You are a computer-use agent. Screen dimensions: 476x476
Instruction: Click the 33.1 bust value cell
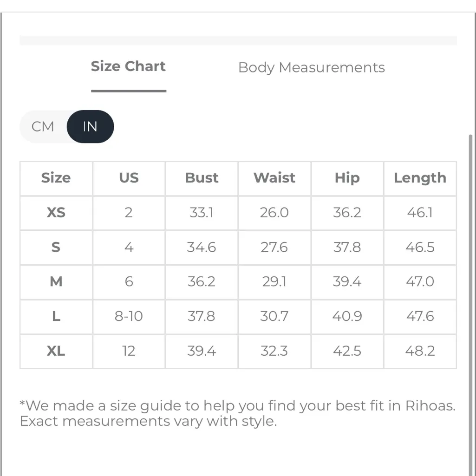(202, 213)
